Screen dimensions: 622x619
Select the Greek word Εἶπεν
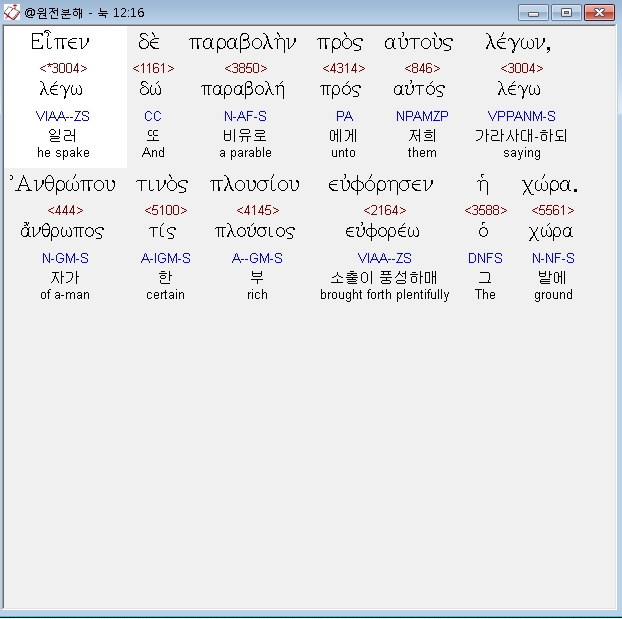tap(60, 41)
